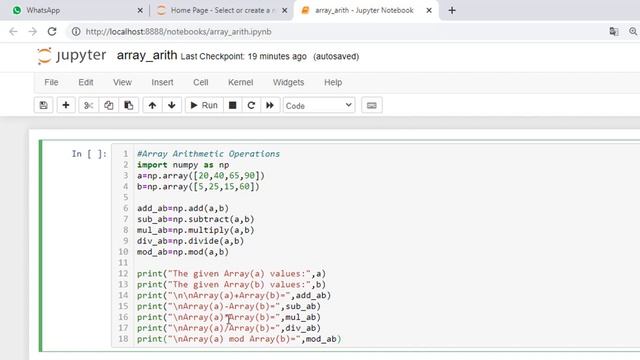
Task: Restart kernel and run all fast-forward icon
Action: [270, 105]
